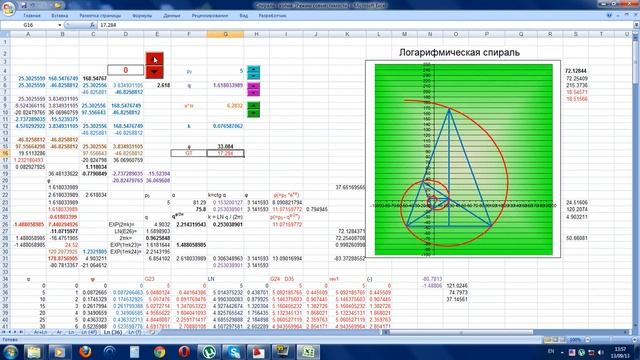
Task: Click the magenta spinner down arrow
Action: coord(253,92)
